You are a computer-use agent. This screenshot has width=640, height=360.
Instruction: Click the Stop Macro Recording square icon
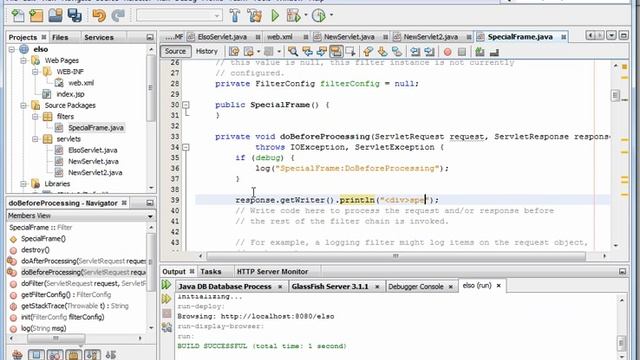point(462,52)
